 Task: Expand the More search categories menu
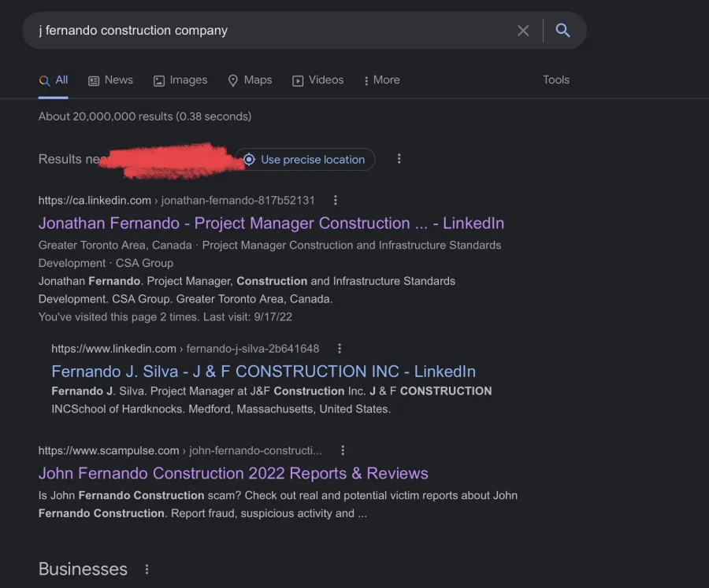382,80
